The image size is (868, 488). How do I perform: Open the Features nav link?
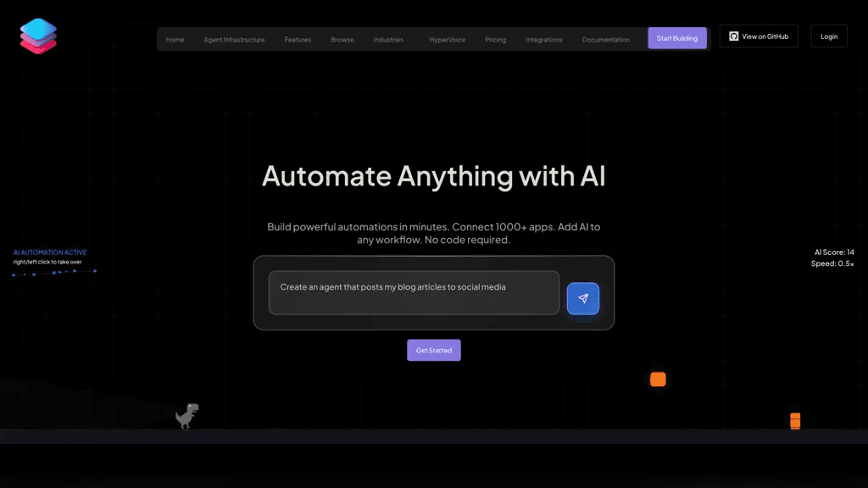[298, 40]
